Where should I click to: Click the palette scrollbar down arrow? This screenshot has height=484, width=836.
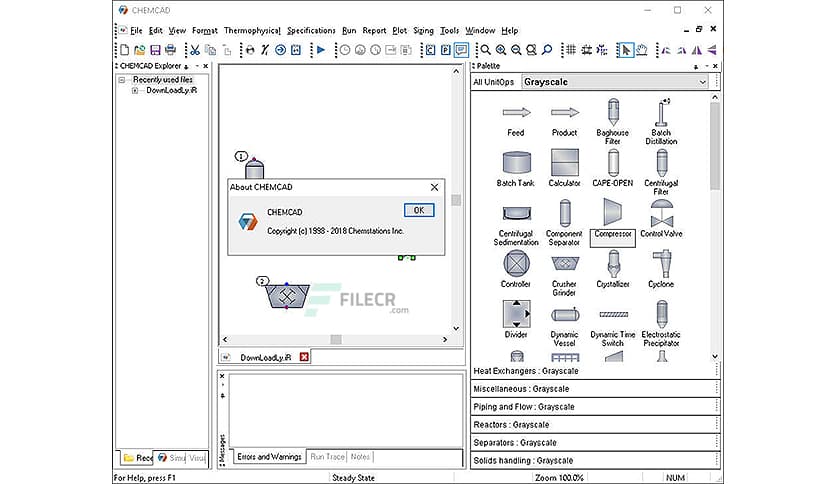(715, 356)
